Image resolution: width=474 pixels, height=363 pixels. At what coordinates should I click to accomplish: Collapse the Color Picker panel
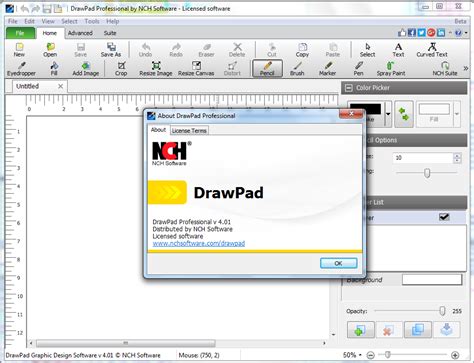click(x=349, y=88)
